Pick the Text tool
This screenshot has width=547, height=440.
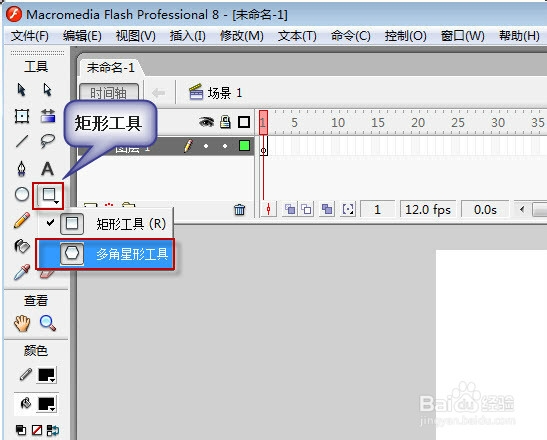pos(47,169)
